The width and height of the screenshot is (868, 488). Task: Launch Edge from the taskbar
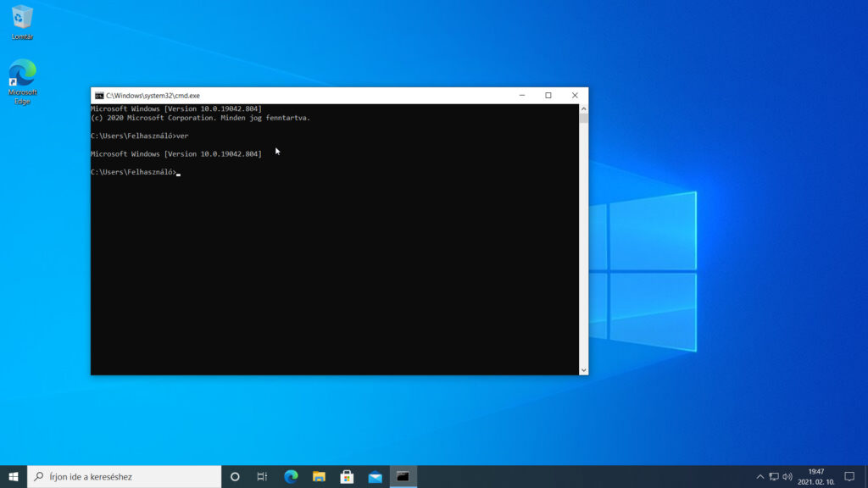tap(291, 476)
